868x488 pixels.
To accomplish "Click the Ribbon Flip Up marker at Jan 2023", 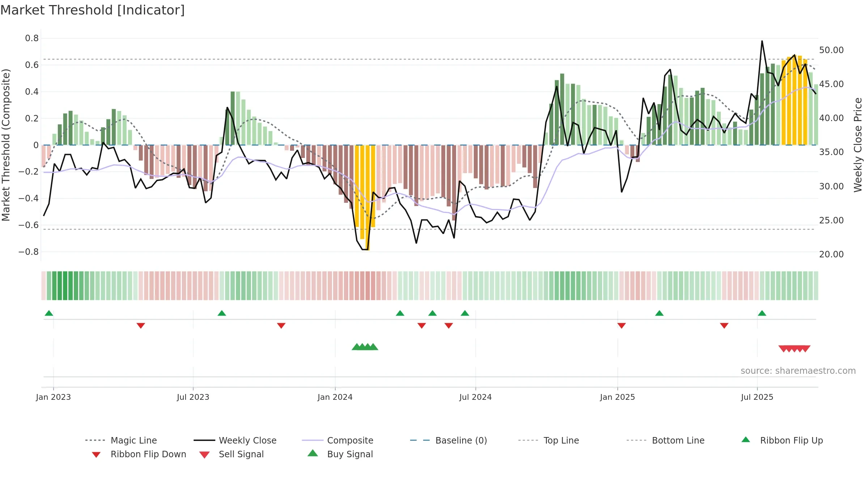I will coord(49,313).
